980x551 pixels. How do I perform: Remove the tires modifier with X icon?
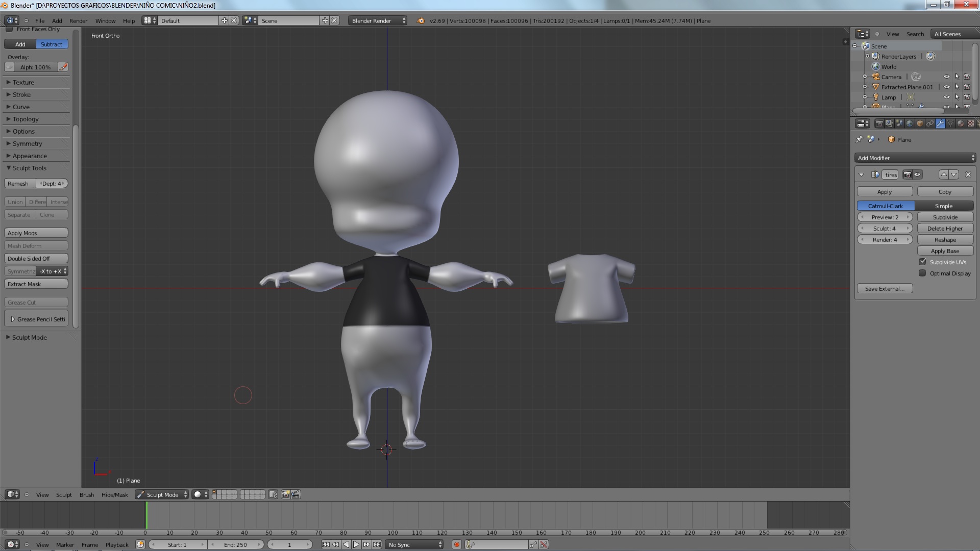coord(968,174)
